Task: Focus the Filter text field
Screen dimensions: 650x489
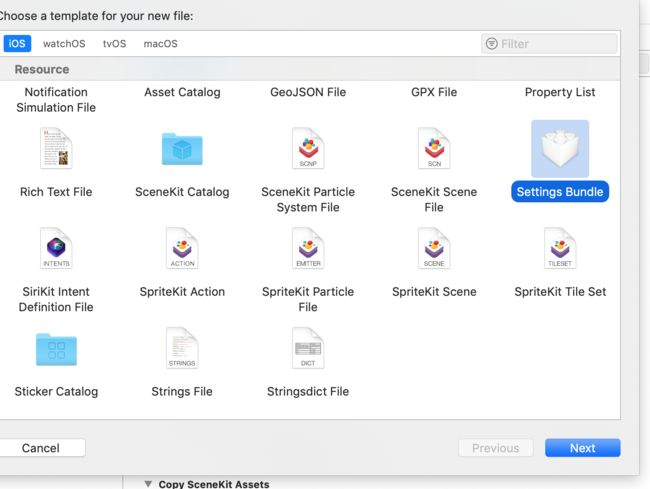Action: coord(549,44)
